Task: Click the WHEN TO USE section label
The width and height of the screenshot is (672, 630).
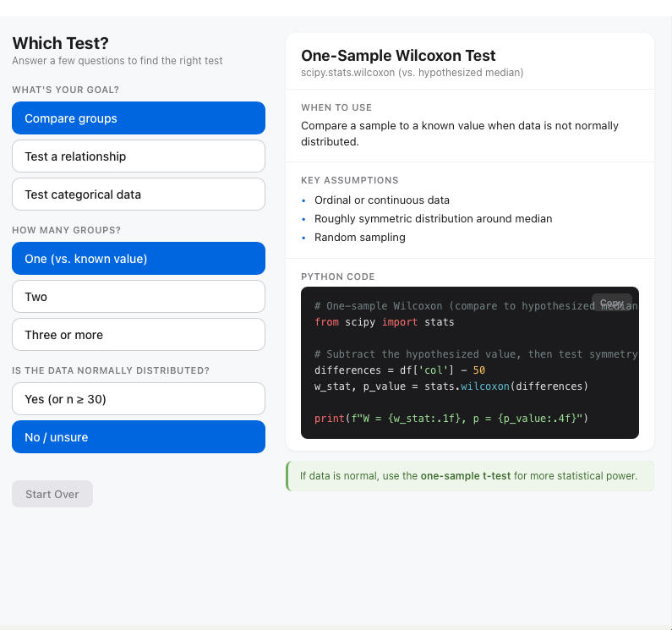Action: (x=336, y=107)
